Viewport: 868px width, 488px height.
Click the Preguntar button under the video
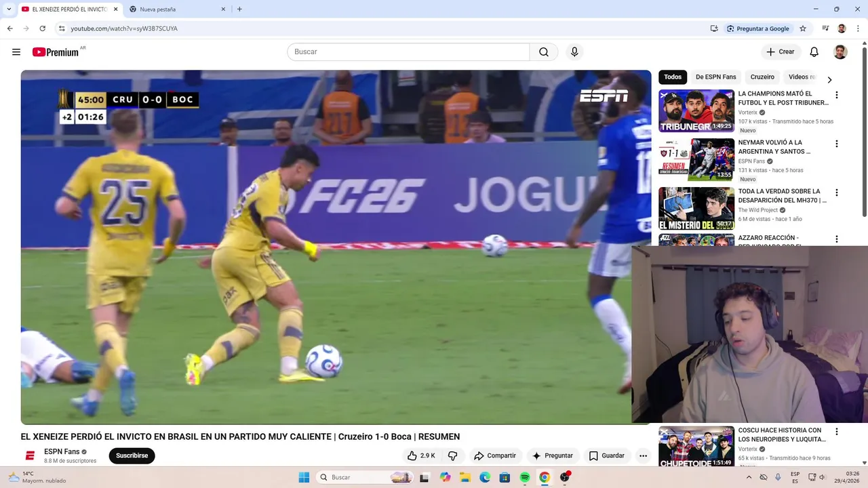click(x=553, y=455)
